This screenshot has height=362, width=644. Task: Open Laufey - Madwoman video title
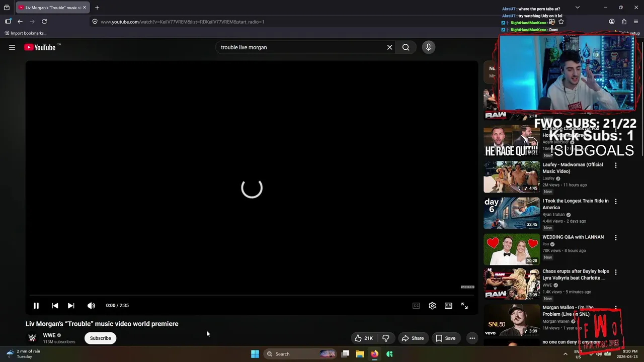click(x=573, y=168)
